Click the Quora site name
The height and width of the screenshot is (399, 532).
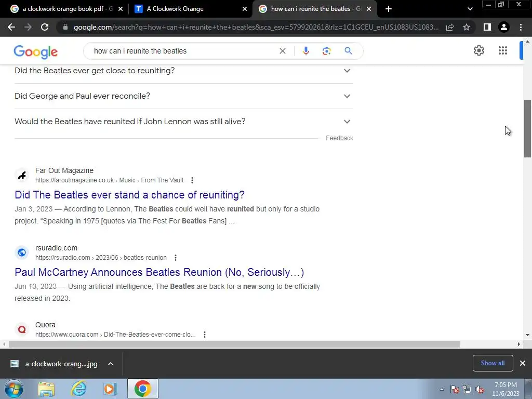pos(45,325)
